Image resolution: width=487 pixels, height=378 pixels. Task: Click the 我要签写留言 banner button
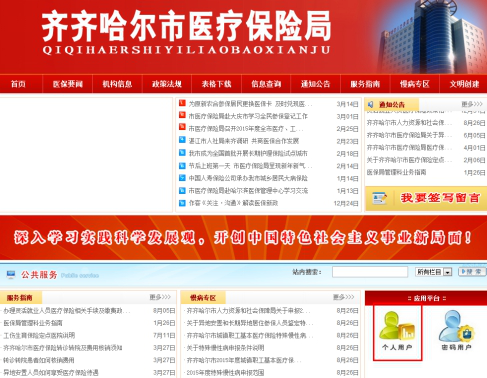[426, 198]
